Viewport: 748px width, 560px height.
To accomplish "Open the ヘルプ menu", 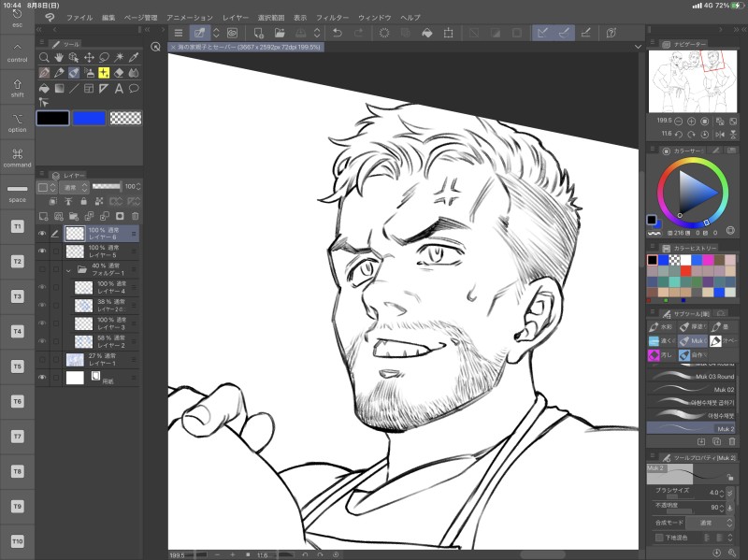I will (x=410, y=18).
